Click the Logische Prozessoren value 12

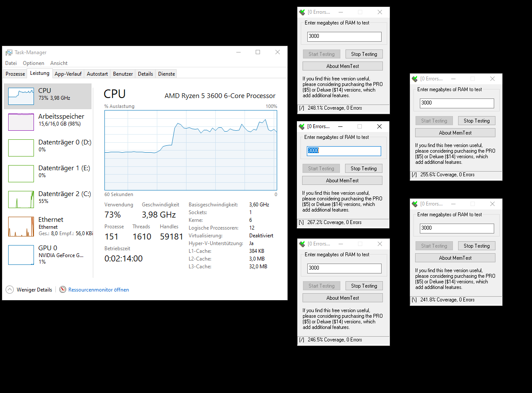(x=252, y=228)
